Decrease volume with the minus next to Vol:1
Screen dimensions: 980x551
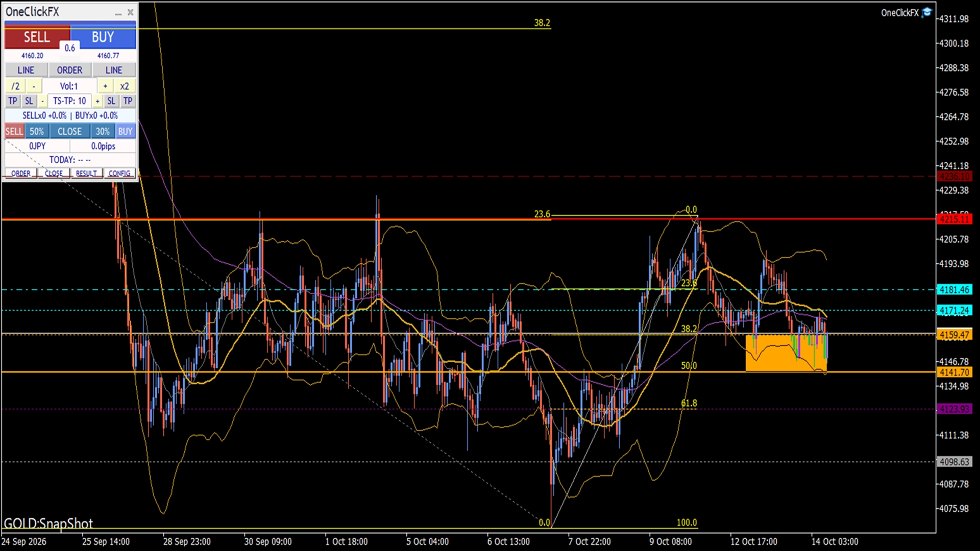(x=34, y=86)
